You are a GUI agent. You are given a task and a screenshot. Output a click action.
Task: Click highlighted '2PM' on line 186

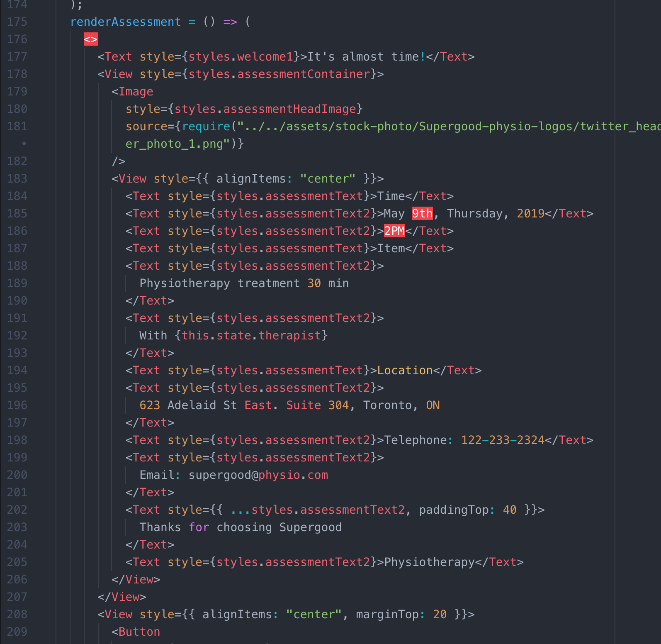click(394, 231)
